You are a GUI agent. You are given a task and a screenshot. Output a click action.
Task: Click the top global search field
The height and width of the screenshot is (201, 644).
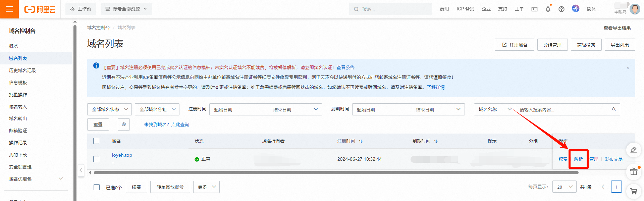[390, 9]
